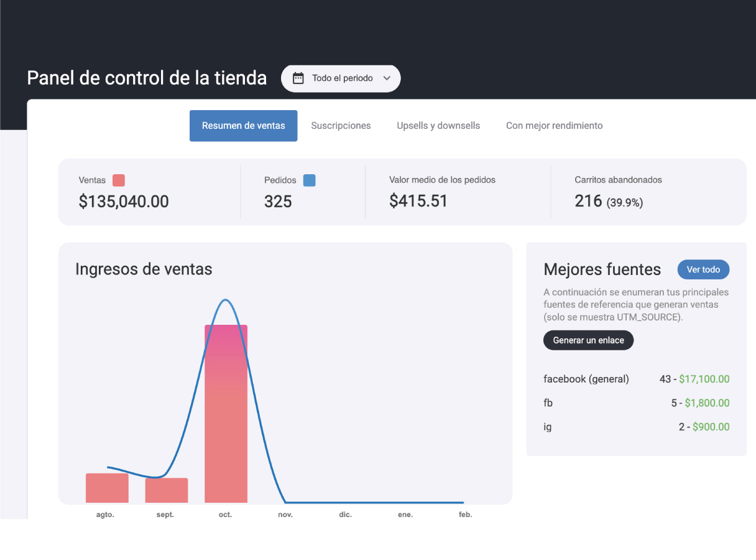This screenshot has height=560, width=756.
Task: Open the Todo el periodo date selector
Action: pos(341,78)
